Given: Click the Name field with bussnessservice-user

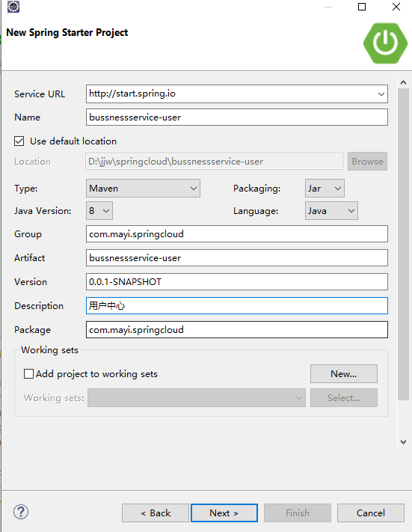Looking at the screenshot, I should pyautogui.click(x=237, y=117).
